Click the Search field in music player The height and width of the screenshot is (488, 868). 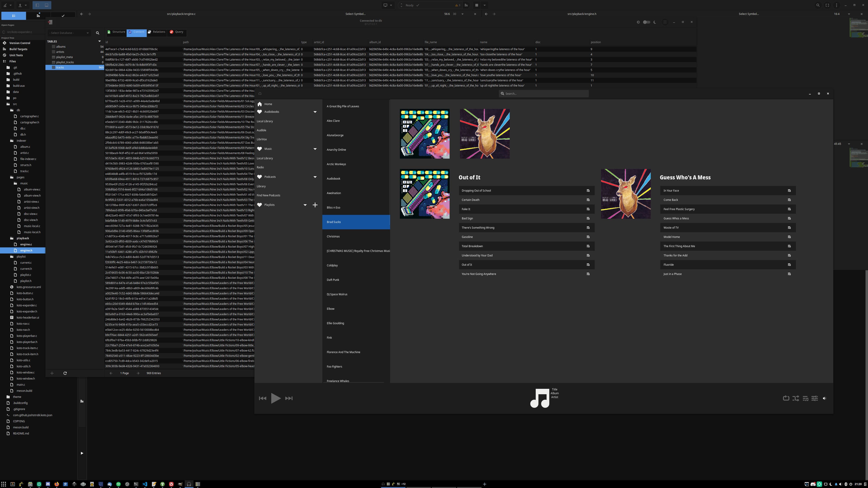coord(543,94)
